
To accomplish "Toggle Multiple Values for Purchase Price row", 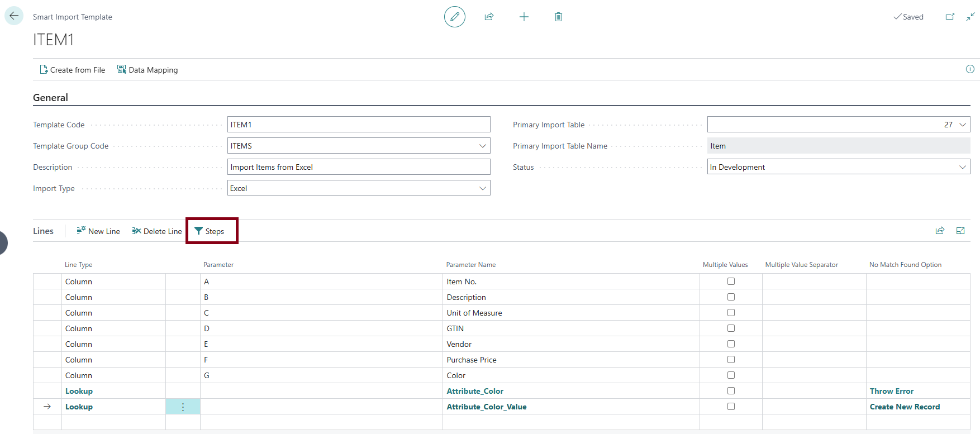I will 731,360.
